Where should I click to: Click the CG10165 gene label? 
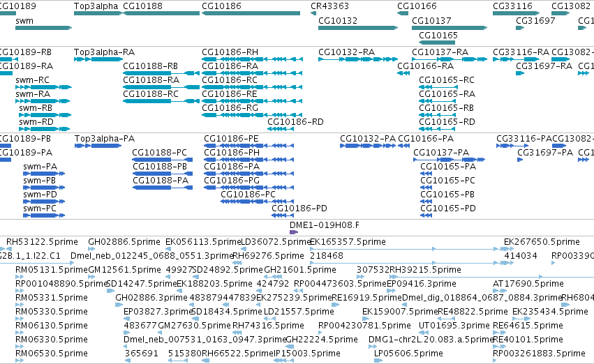point(438,35)
